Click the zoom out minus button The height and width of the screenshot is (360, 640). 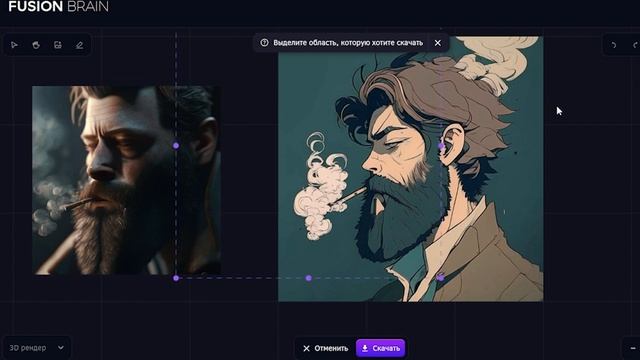tap(633, 348)
